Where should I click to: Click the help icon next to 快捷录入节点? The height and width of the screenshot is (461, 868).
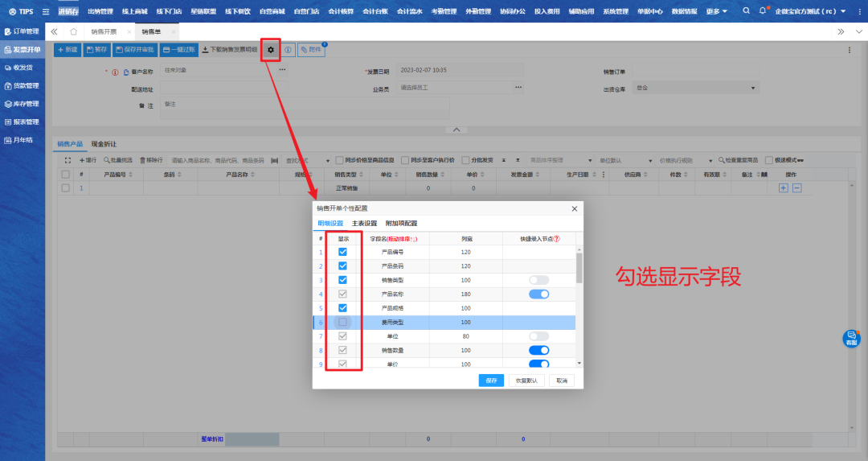555,239
